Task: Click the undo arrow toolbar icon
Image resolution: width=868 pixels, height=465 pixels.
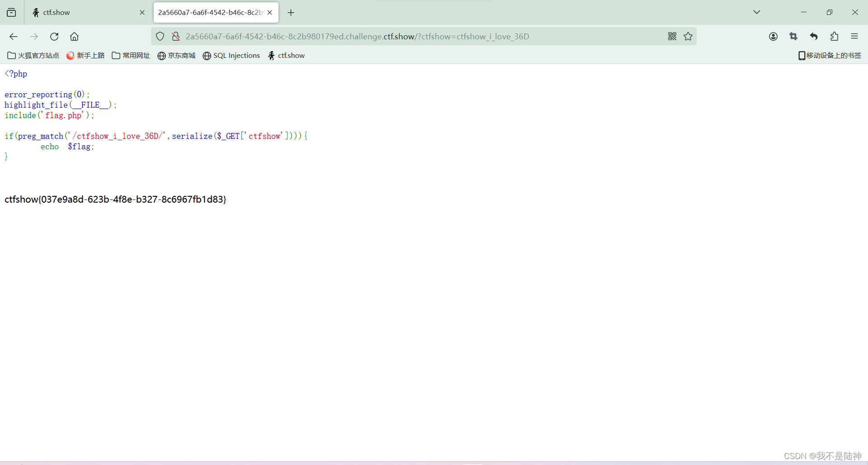Action: click(814, 37)
